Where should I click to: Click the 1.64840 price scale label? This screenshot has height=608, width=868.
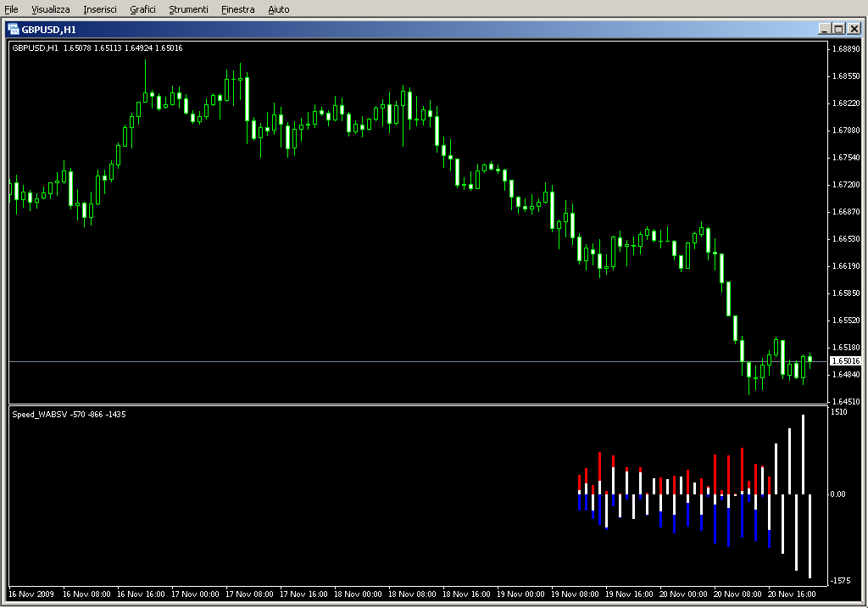[847, 374]
